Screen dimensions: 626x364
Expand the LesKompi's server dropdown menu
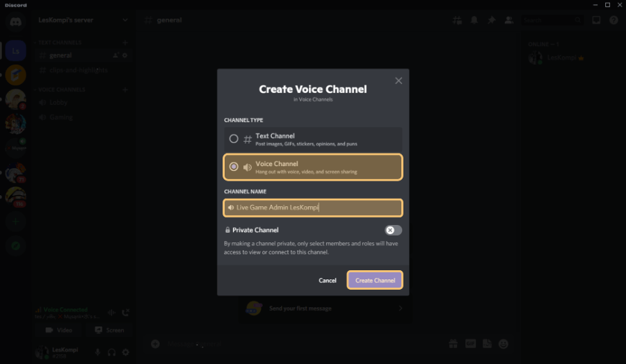coord(125,20)
